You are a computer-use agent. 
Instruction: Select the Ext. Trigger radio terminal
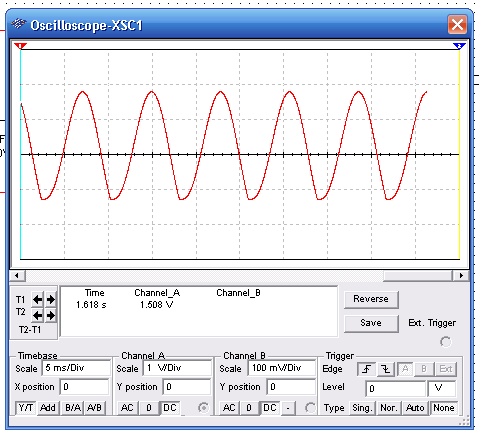(x=446, y=342)
